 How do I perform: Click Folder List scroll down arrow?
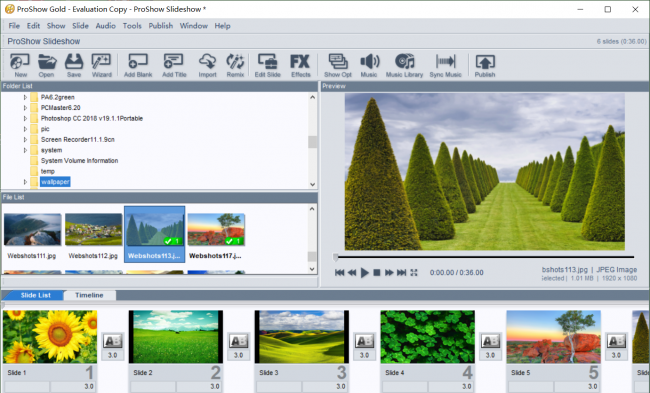313,184
